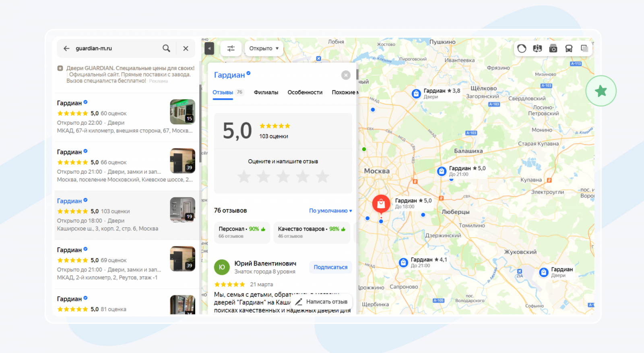The height and width of the screenshot is (353, 644).
Task: Select the Гардиан 3,8 map pin
Action: (x=416, y=94)
